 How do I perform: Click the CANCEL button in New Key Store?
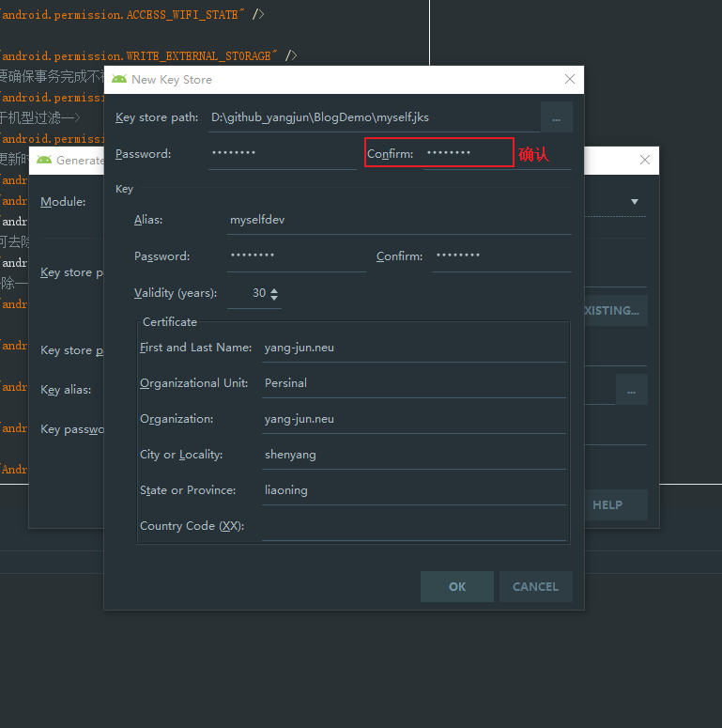point(535,586)
